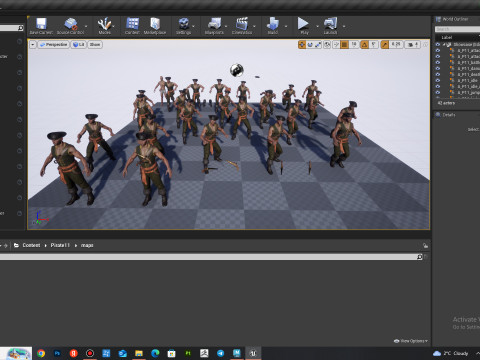Open the viewport options dropdown arrow

pyautogui.click(x=33, y=44)
